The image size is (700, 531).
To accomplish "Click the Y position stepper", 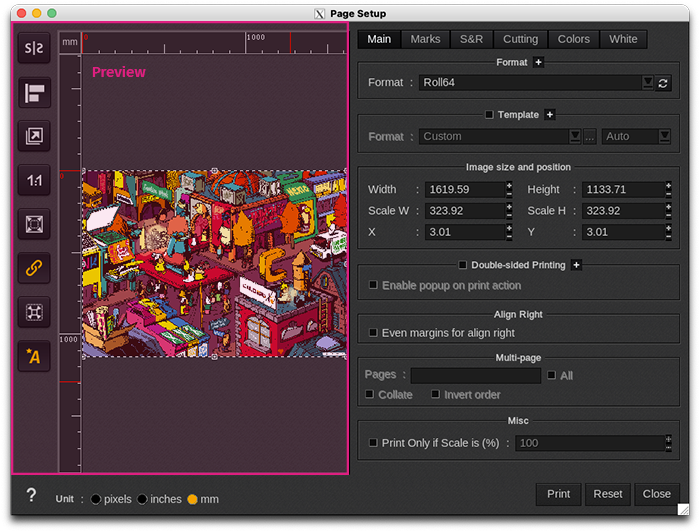I will tap(668, 232).
